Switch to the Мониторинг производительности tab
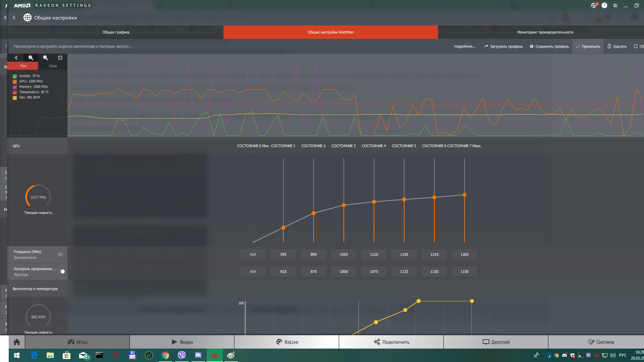Screen dimensions: 644x362 545,32
